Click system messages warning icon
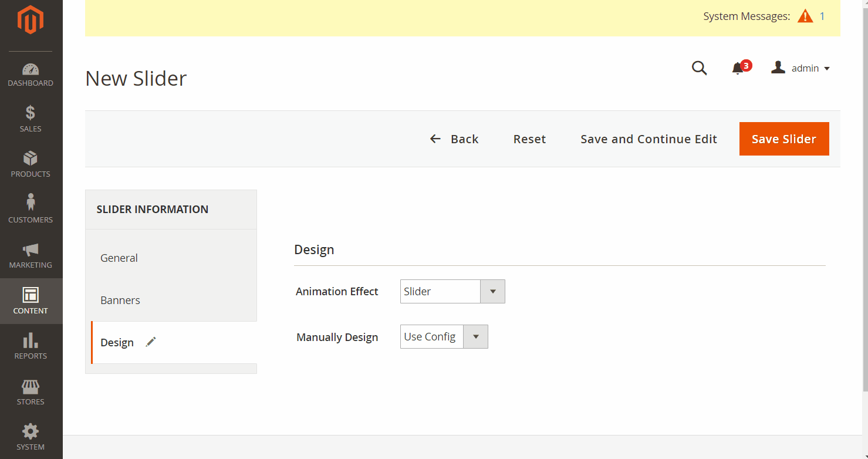The width and height of the screenshot is (868, 459). (x=805, y=16)
